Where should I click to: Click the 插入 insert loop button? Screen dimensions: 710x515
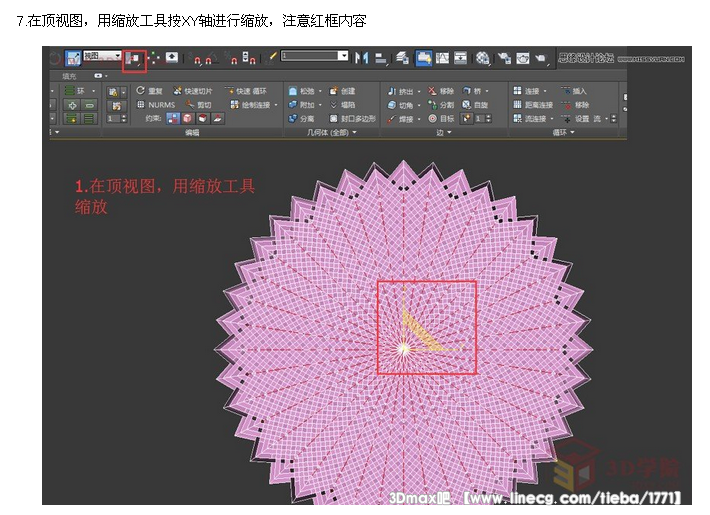click(574, 91)
